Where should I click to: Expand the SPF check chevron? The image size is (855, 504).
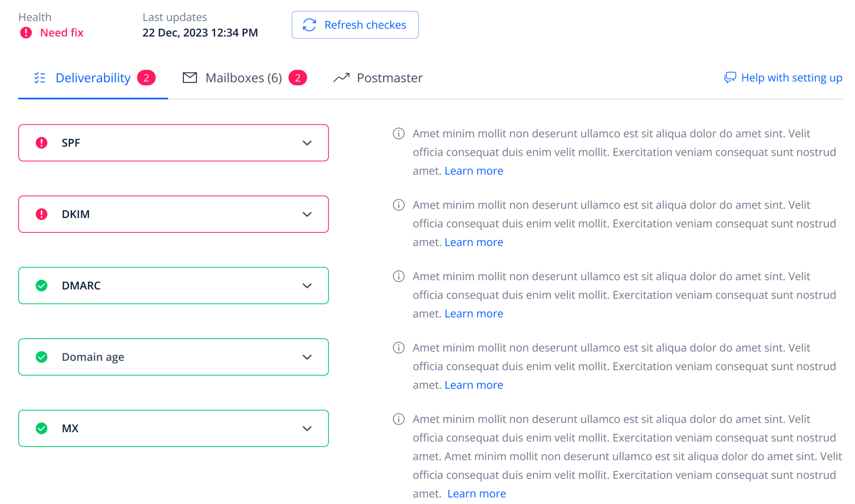307,143
